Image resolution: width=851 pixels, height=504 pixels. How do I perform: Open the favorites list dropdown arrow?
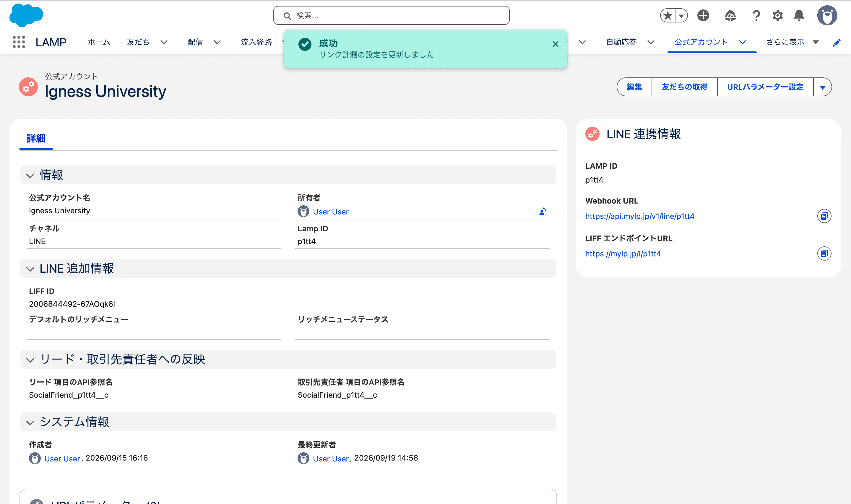click(x=681, y=16)
